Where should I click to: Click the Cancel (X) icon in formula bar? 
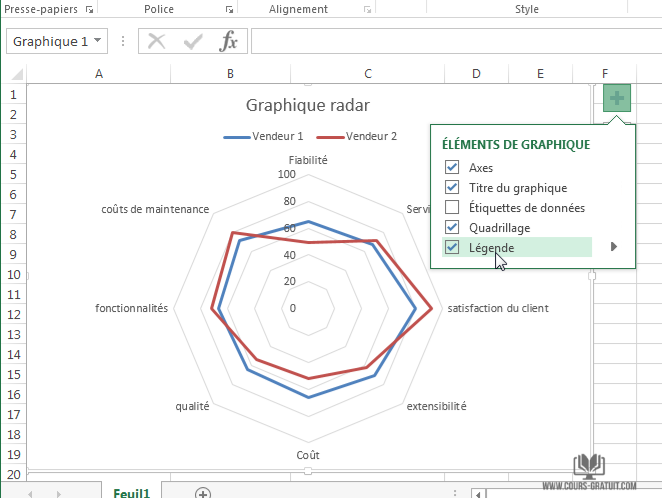click(156, 41)
